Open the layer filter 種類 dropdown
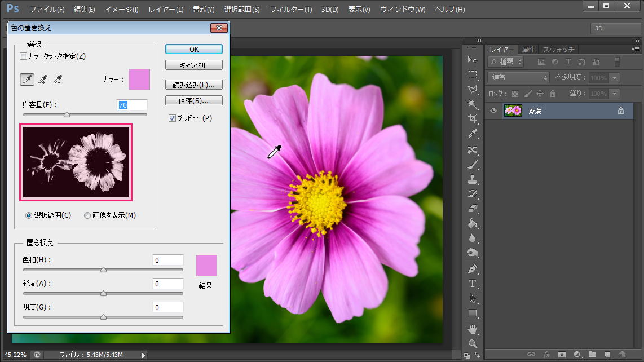The height and width of the screenshot is (362, 644). coord(506,61)
